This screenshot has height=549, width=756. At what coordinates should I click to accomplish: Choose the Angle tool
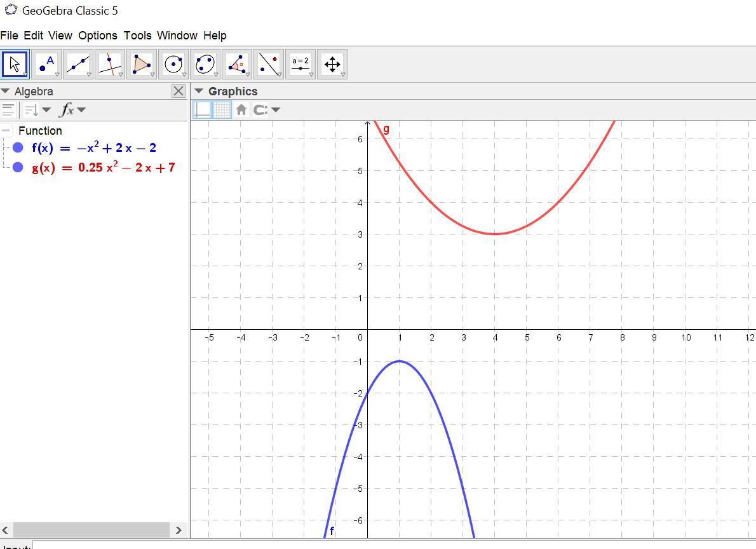(237, 64)
